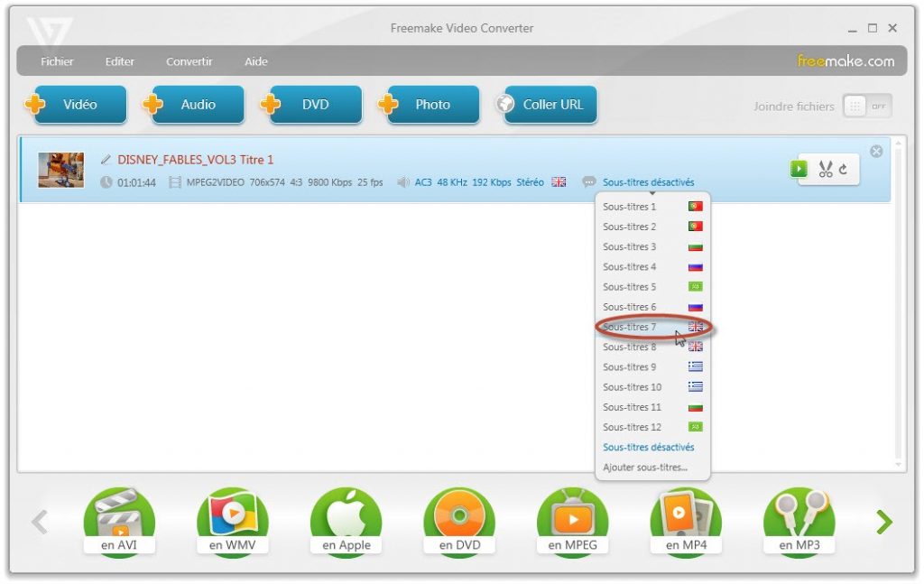Viewport: 924px width, 584px height.
Task: Click the file list vertical scrollbar
Action: pos(898,303)
